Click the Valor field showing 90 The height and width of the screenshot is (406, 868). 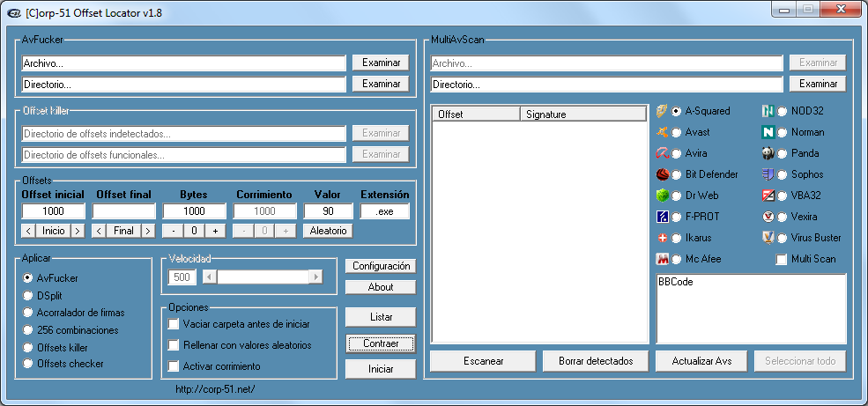coord(328,210)
